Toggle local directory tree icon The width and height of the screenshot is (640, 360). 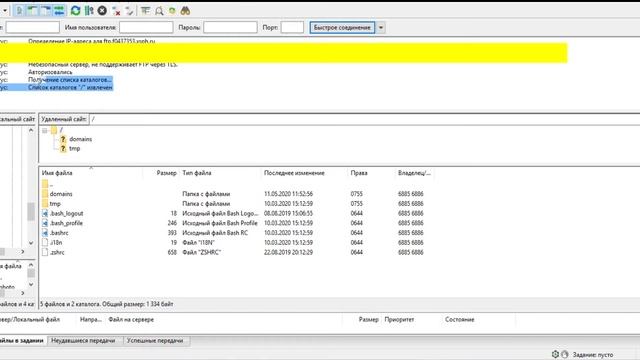33,11
